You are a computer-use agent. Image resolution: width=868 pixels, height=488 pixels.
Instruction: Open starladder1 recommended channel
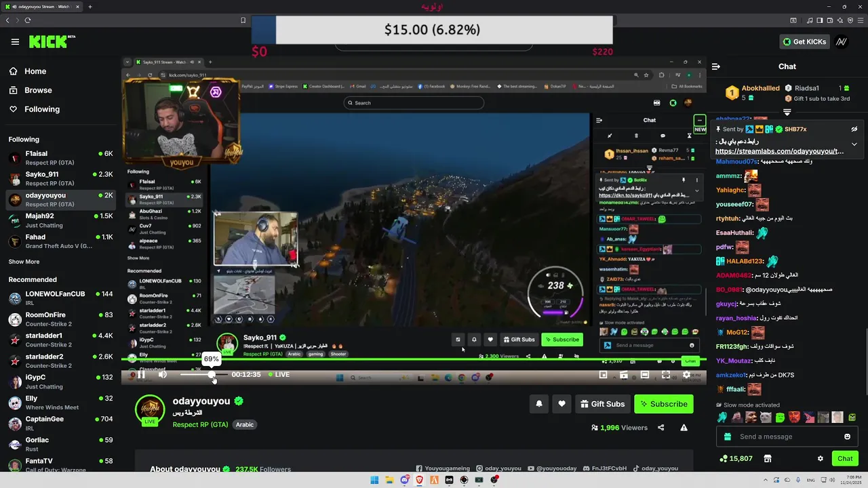point(60,340)
